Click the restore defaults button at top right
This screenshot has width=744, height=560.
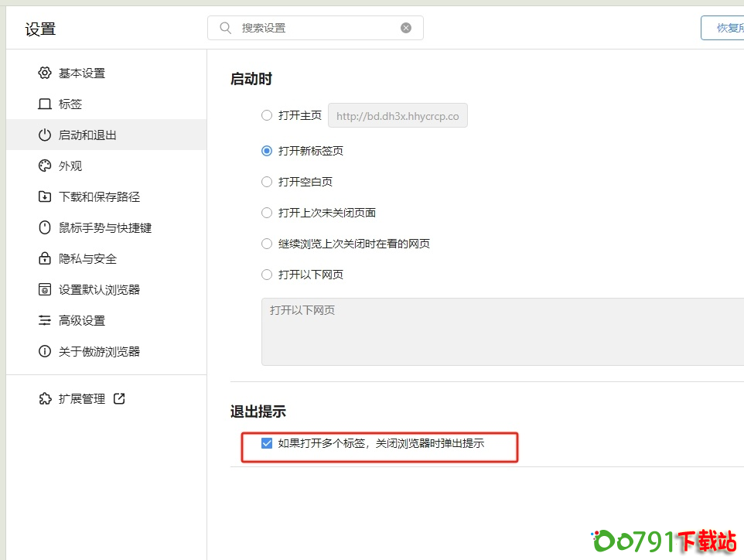coord(724,28)
